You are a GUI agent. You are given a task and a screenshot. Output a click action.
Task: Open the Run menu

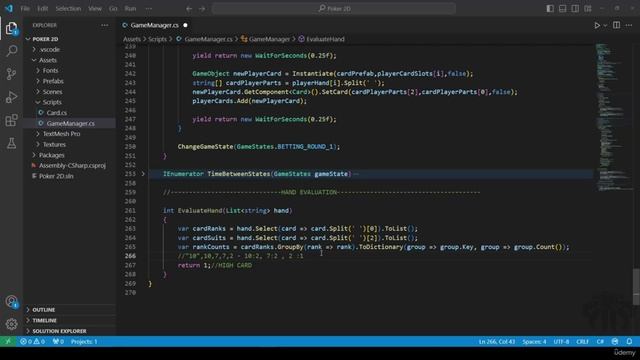130,9
